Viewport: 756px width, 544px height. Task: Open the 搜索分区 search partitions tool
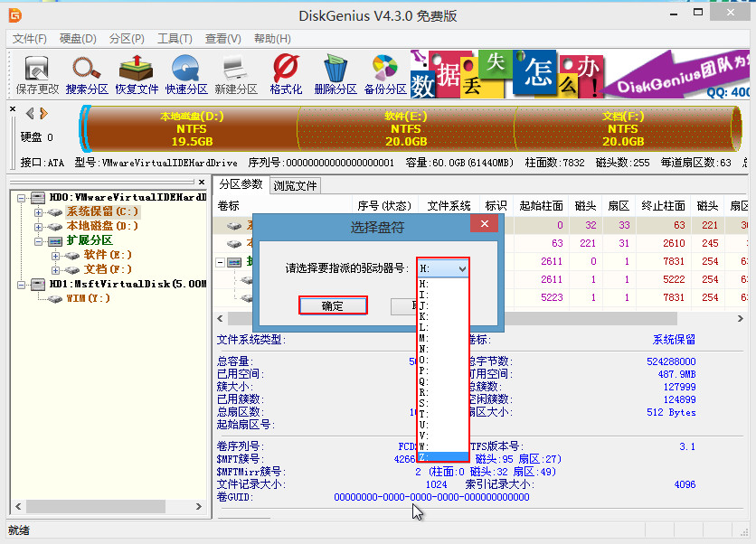(x=87, y=75)
